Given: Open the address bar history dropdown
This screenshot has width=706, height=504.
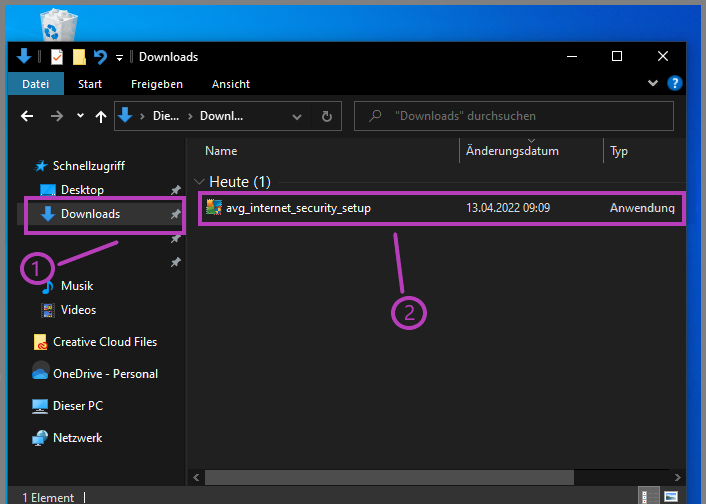Looking at the screenshot, I should 297,117.
